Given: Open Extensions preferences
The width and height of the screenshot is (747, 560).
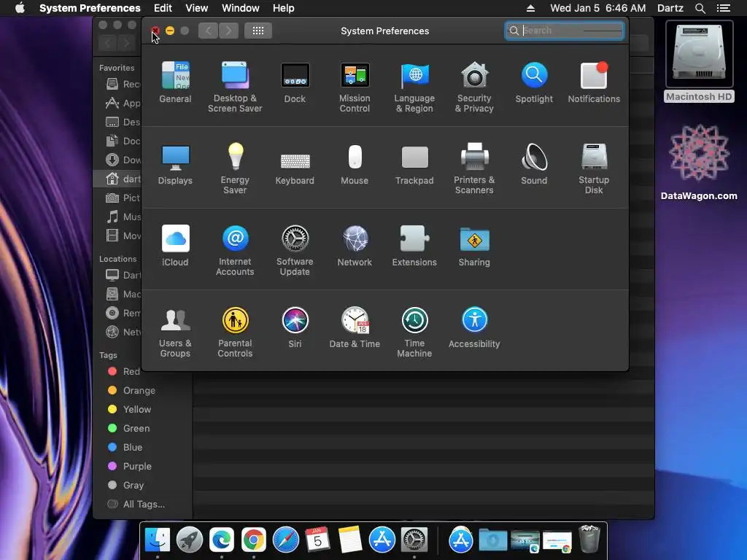Looking at the screenshot, I should tap(414, 246).
